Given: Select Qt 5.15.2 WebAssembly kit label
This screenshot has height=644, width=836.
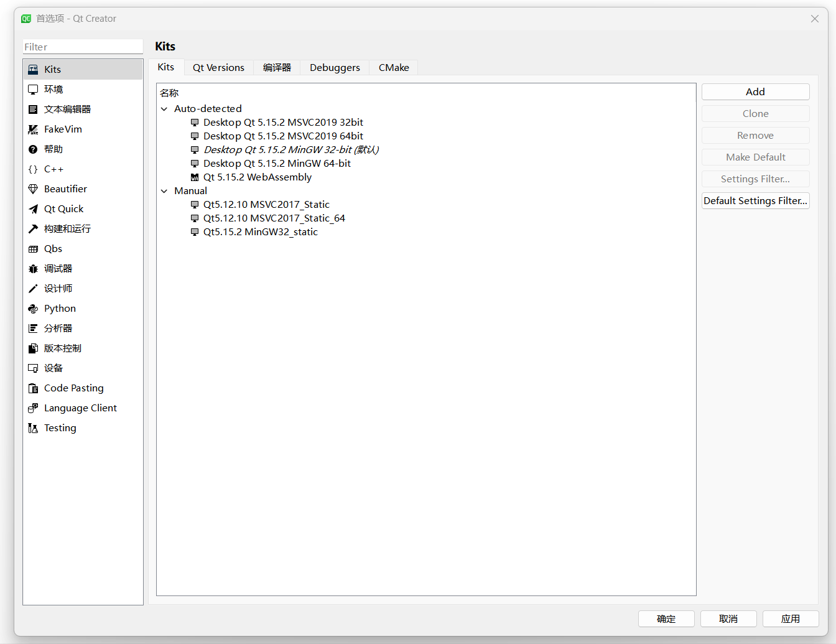Looking at the screenshot, I should pos(258,177).
